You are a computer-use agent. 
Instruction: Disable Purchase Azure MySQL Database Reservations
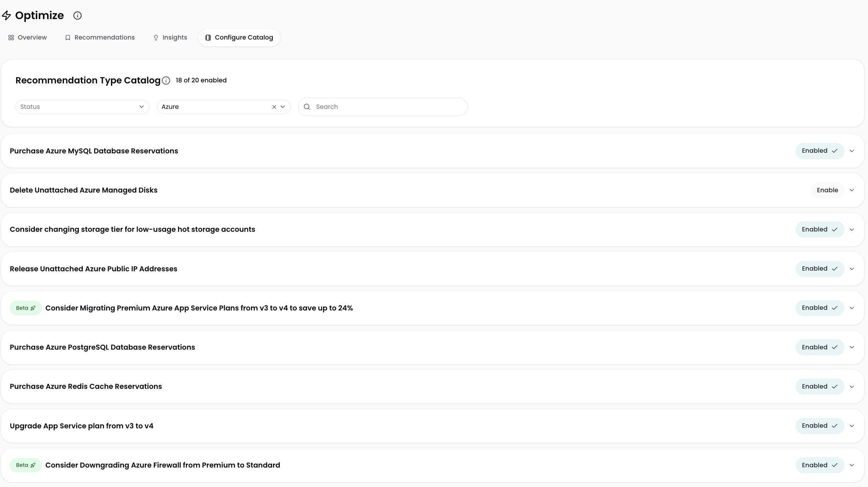click(820, 151)
